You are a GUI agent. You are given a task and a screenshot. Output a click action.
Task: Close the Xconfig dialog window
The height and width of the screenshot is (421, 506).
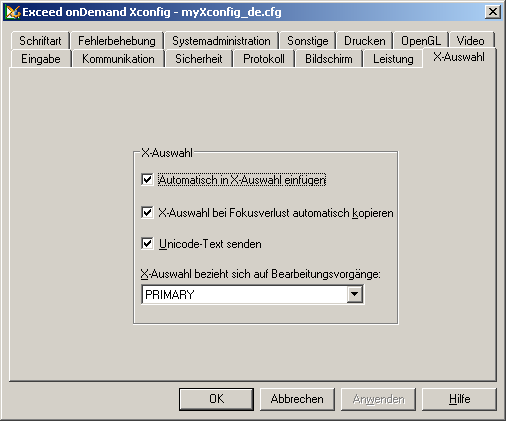coord(493,12)
